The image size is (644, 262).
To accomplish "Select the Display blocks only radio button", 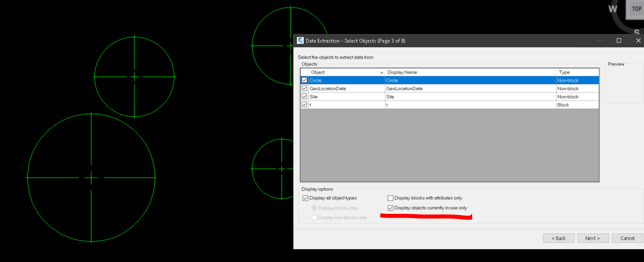I will (314, 207).
